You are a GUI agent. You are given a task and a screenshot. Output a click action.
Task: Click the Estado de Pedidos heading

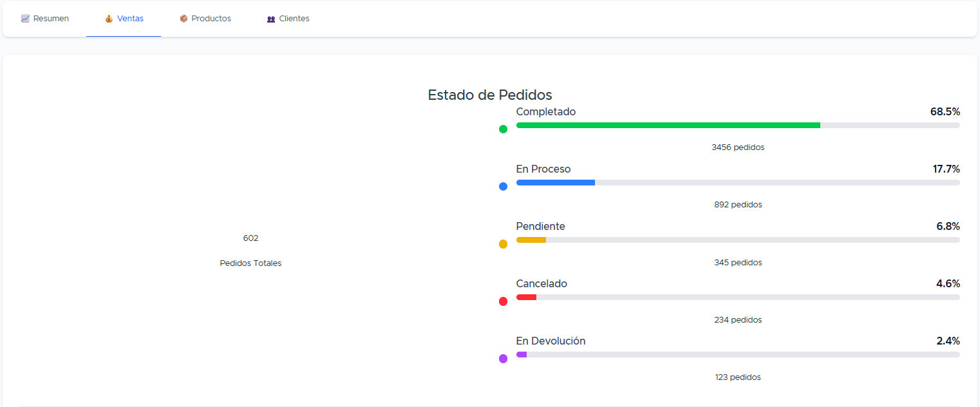coord(489,95)
